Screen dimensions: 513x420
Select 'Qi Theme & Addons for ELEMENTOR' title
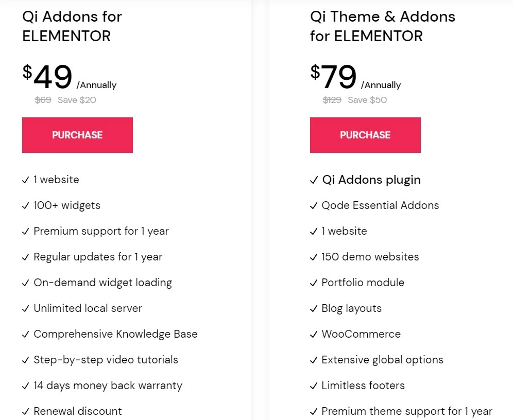[383, 26]
